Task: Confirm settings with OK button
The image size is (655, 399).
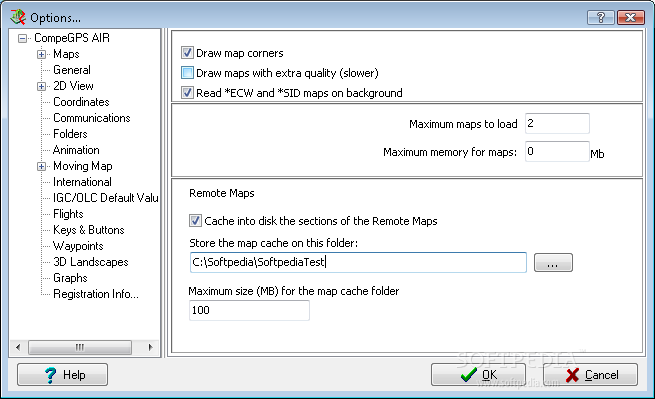Action: (478, 374)
